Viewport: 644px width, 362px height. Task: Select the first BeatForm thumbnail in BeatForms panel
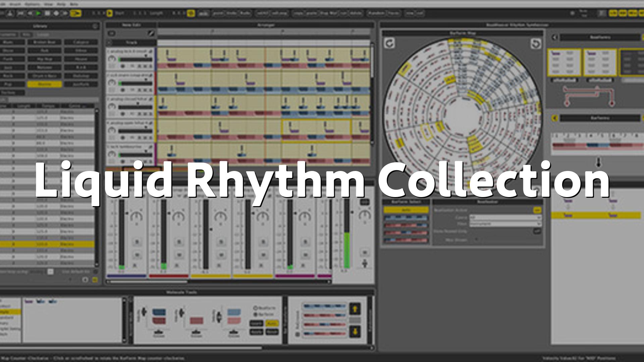tap(564, 63)
